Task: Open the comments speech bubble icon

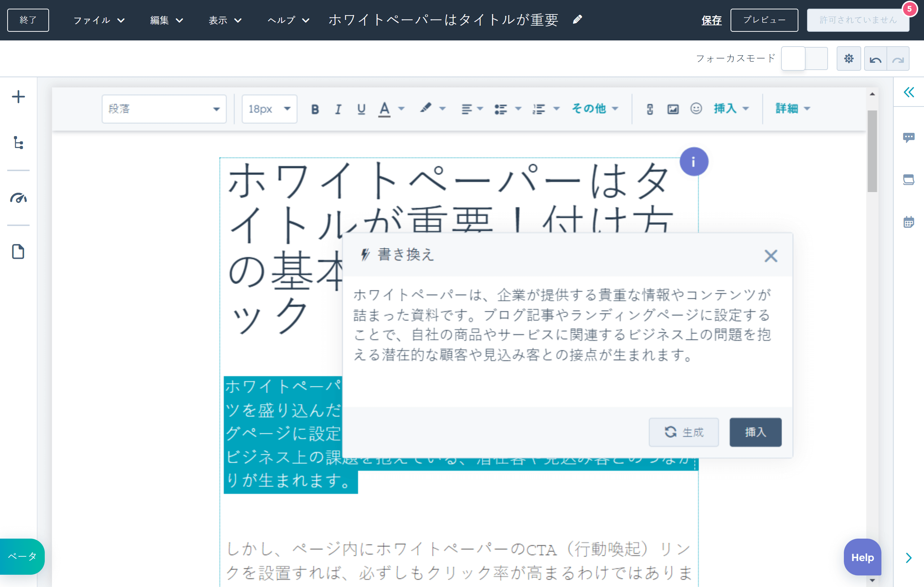Action: (x=908, y=138)
